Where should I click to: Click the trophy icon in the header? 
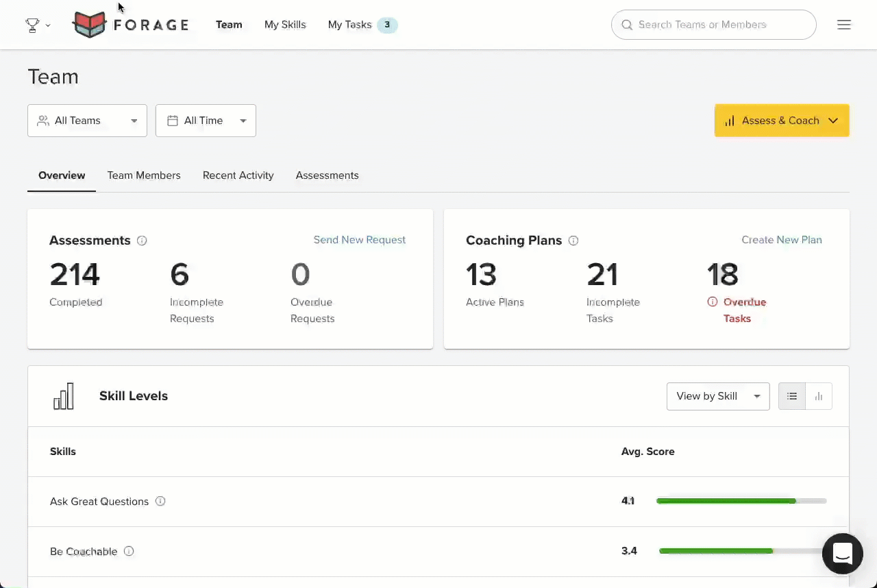(x=32, y=25)
